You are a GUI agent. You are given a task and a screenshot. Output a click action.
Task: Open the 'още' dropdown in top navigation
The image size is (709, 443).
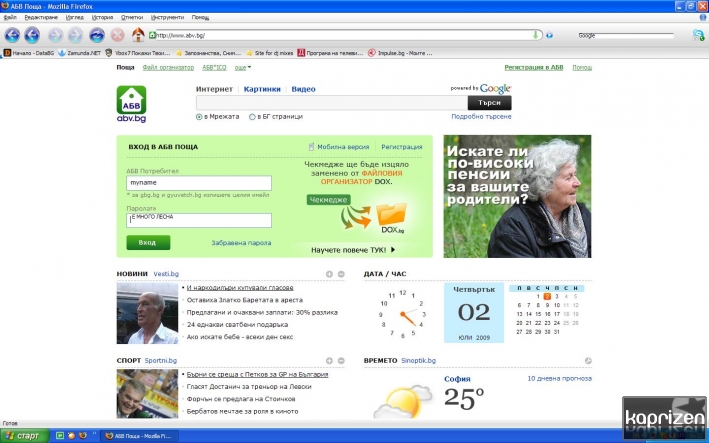242,68
